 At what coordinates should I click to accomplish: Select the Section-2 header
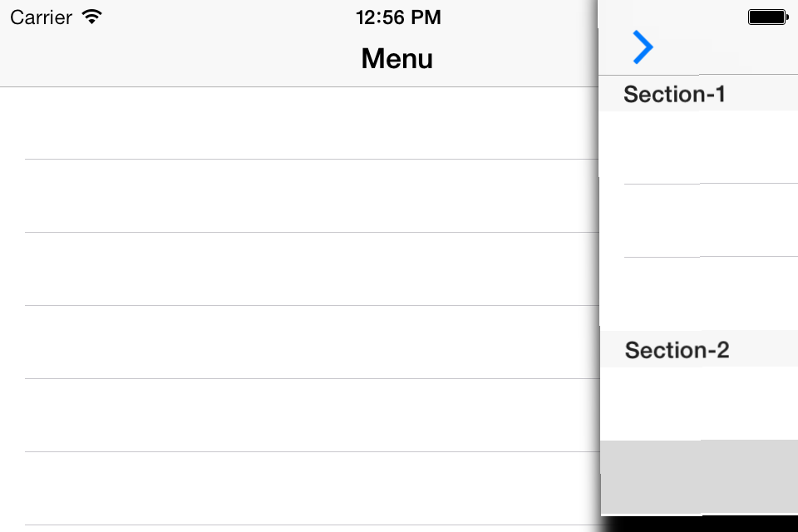click(x=699, y=349)
